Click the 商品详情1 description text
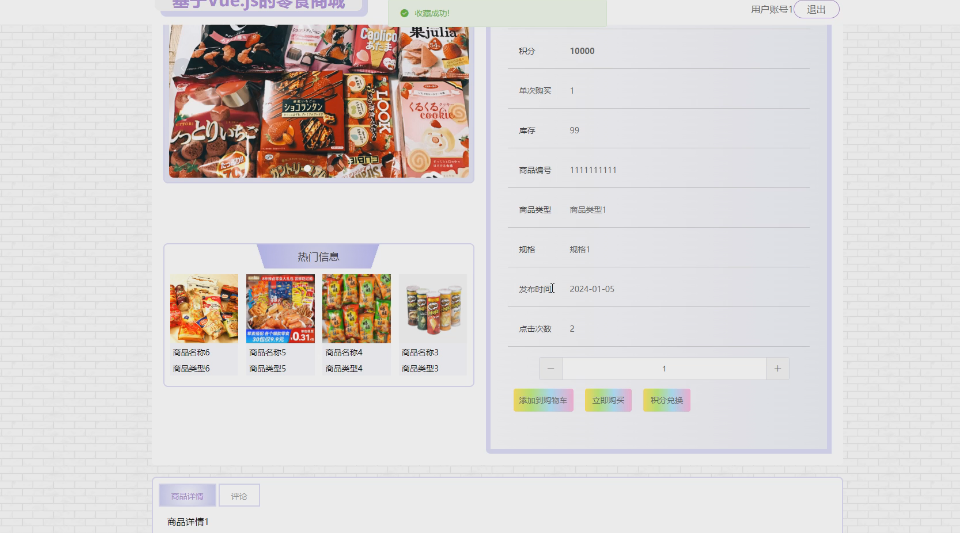960x533 pixels. pos(188,522)
